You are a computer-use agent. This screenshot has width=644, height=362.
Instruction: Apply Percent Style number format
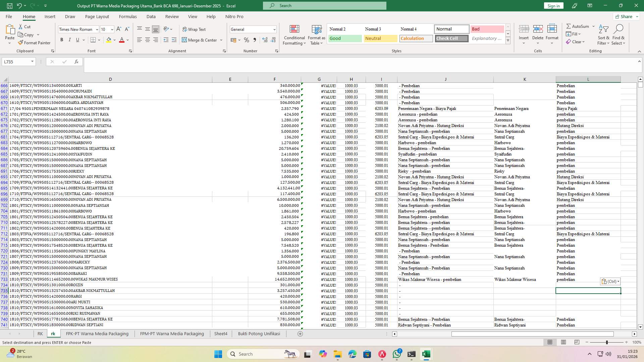(x=247, y=40)
